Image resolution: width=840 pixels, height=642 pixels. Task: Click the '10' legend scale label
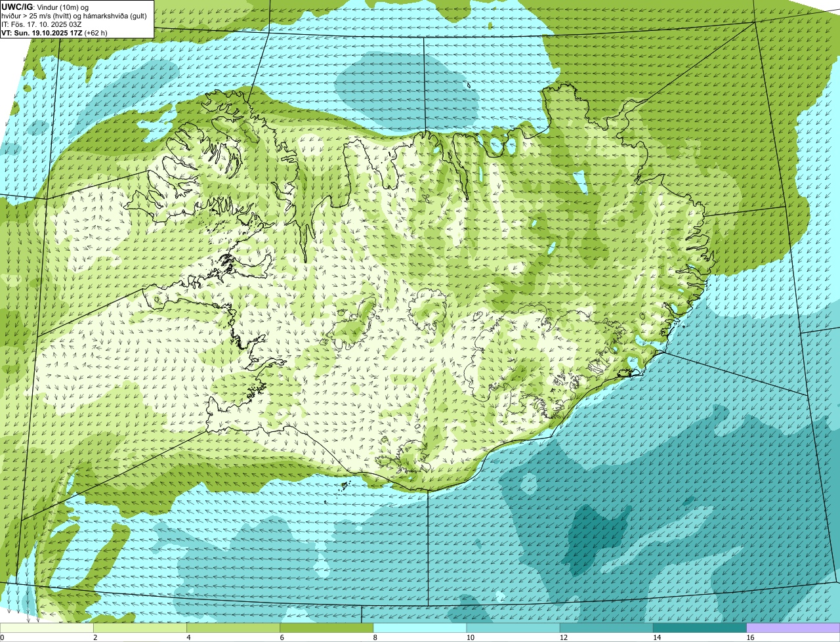coord(470,637)
